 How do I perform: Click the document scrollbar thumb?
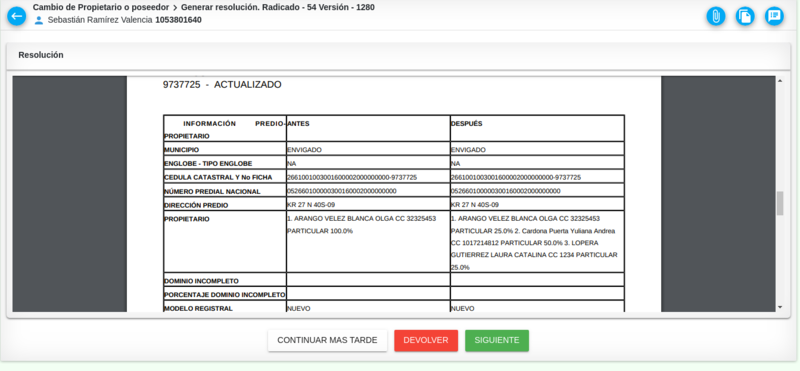pyautogui.click(x=780, y=203)
